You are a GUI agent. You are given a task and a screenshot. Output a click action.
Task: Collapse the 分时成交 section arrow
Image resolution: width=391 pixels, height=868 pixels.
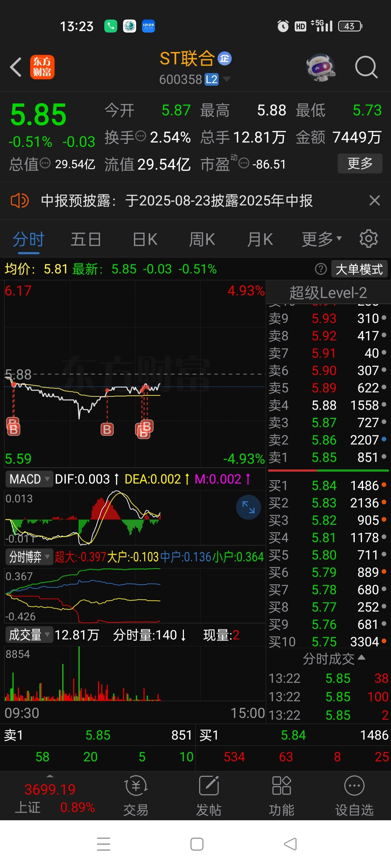pyautogui.click(x=361, y=657)
